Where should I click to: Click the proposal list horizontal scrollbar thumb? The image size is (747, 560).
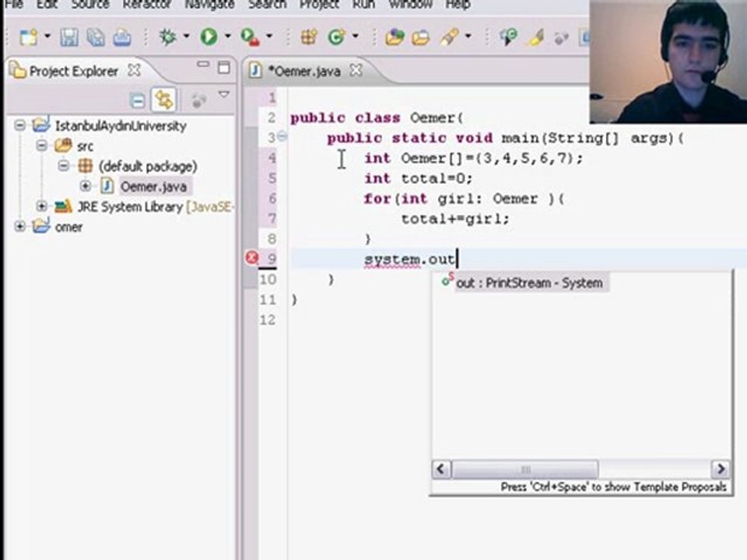(x=524, y=469)
